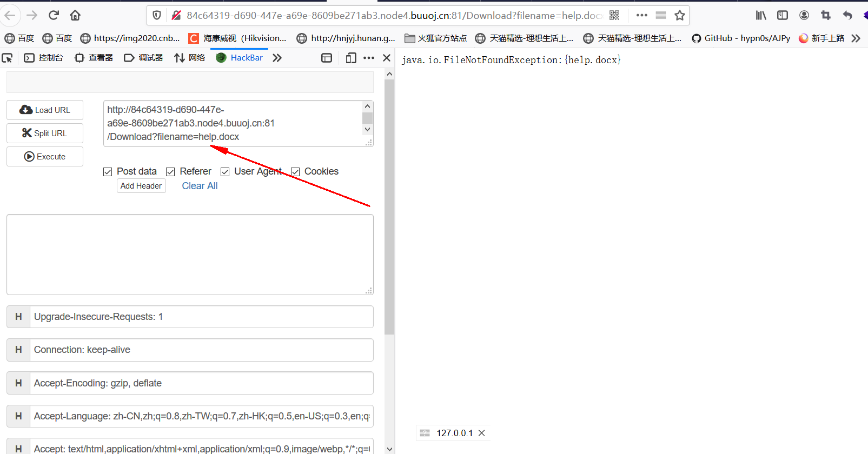The height and width of the screenshot is (454, 868).
Task: Open the browser home page
Action: coord(75,16)
